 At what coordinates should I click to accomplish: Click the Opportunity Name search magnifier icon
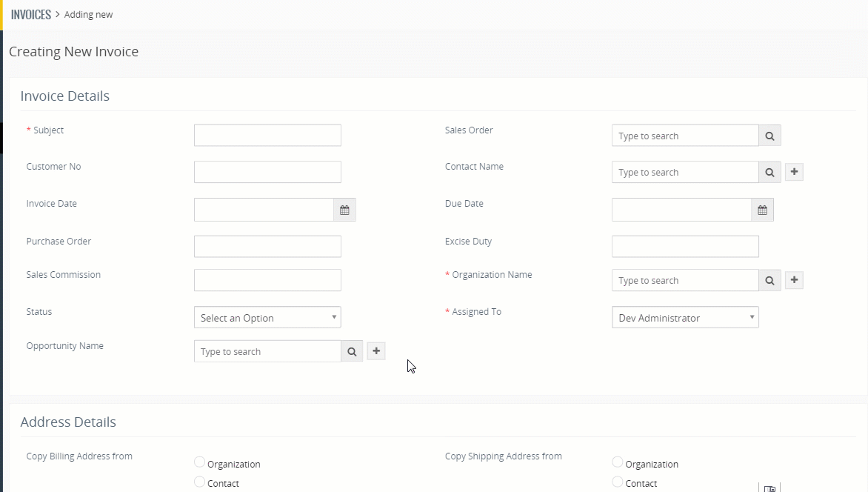(352, 351)
